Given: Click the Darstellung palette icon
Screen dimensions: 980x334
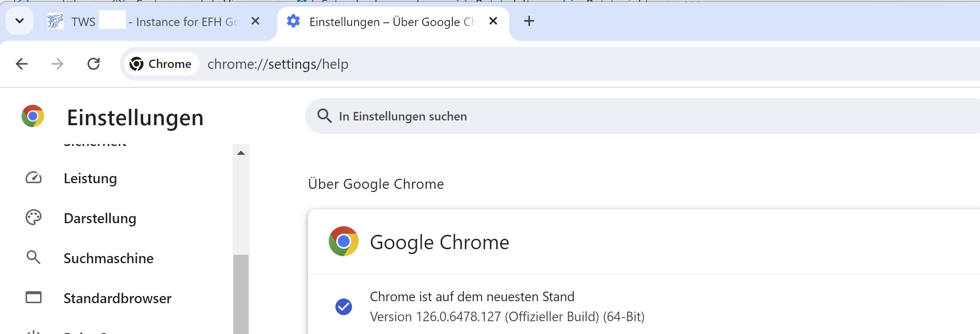Looking at the screenshot, I should point(34,218).
